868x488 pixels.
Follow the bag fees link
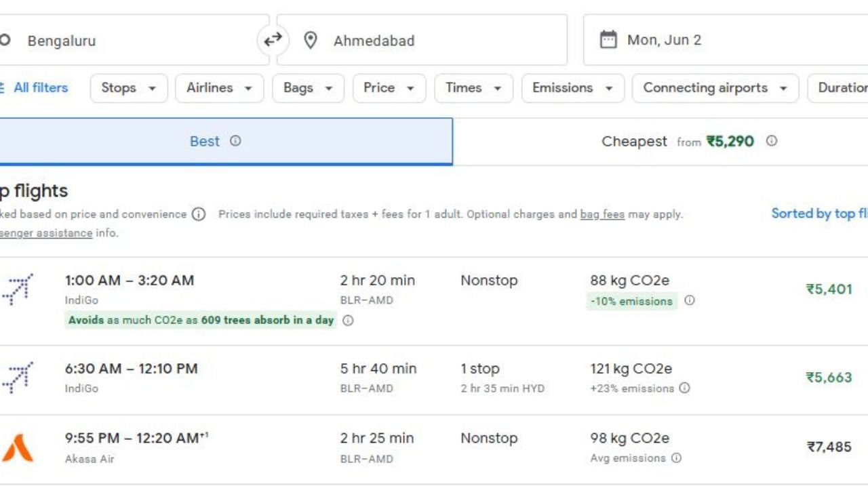coord(601,214)
